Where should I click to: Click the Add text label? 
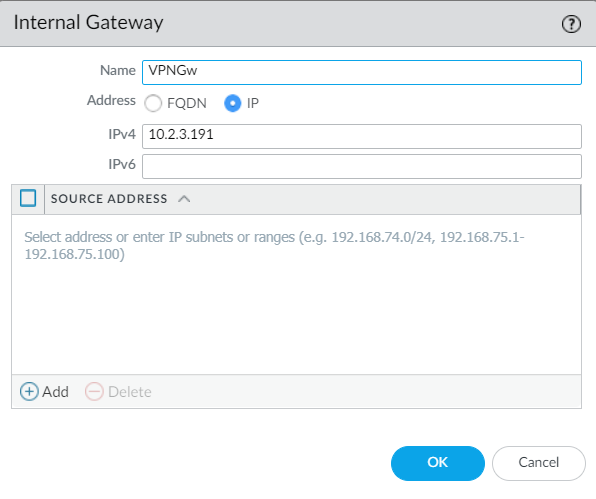pyautogui.click(x=55, y=392)
